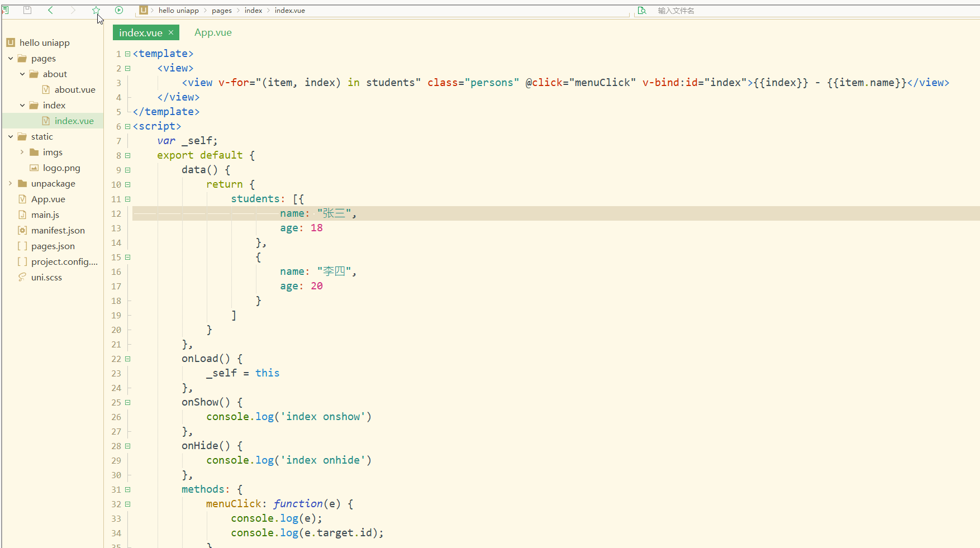980x548 pixels.
Task: Click the console.log('index onshow') line
Action: coord(289,417)
